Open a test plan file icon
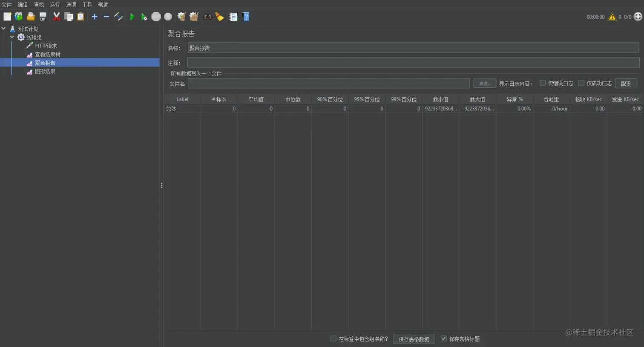The image size is (644, 347). [31, 17]
